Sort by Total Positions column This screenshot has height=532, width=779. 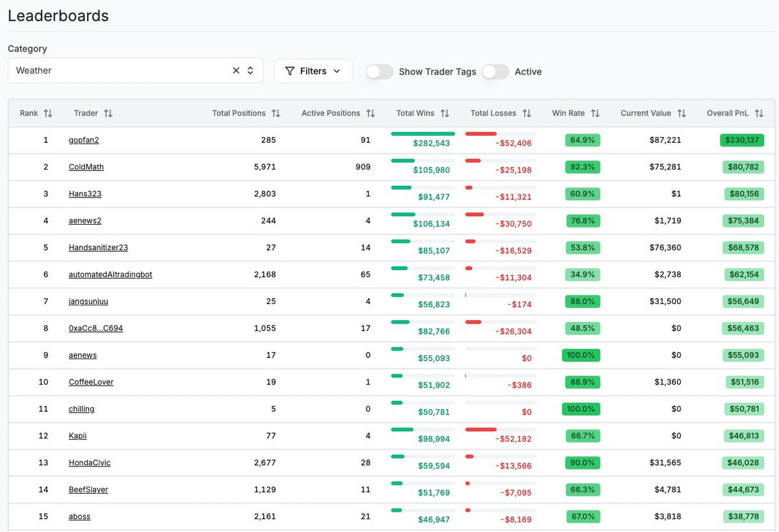tap(276, 112)
